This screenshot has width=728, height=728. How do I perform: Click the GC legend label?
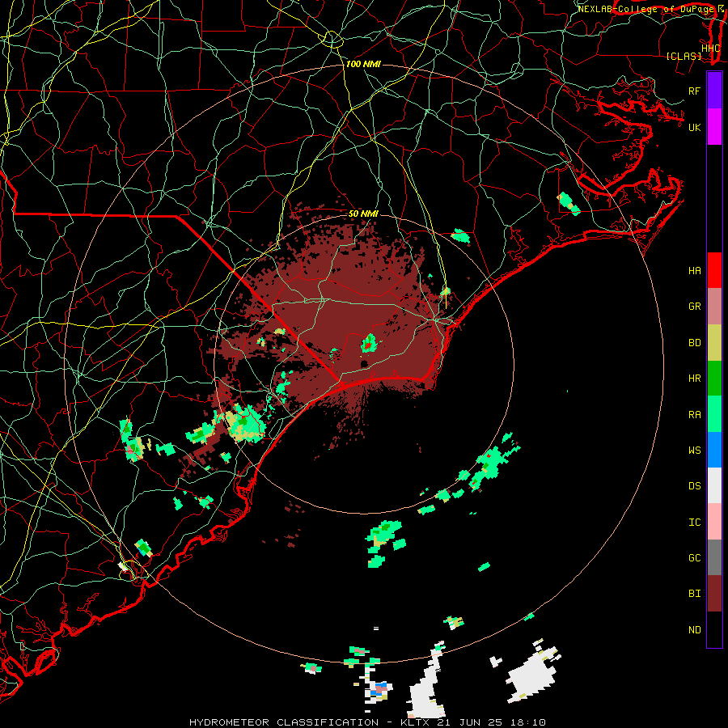coord(694,558)
